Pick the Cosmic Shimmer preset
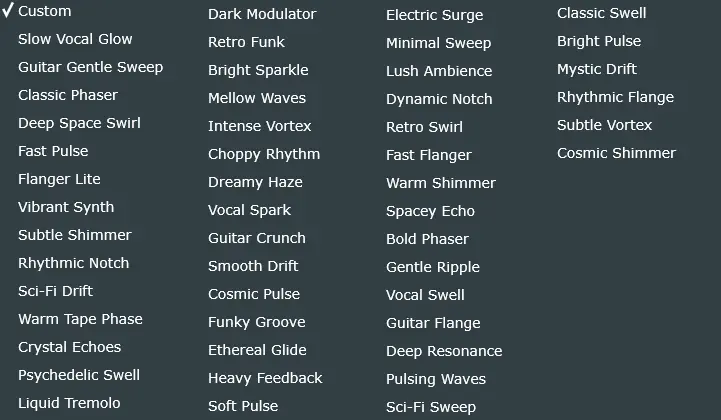The height and width of the screenshot is (420, 721). 616,153
